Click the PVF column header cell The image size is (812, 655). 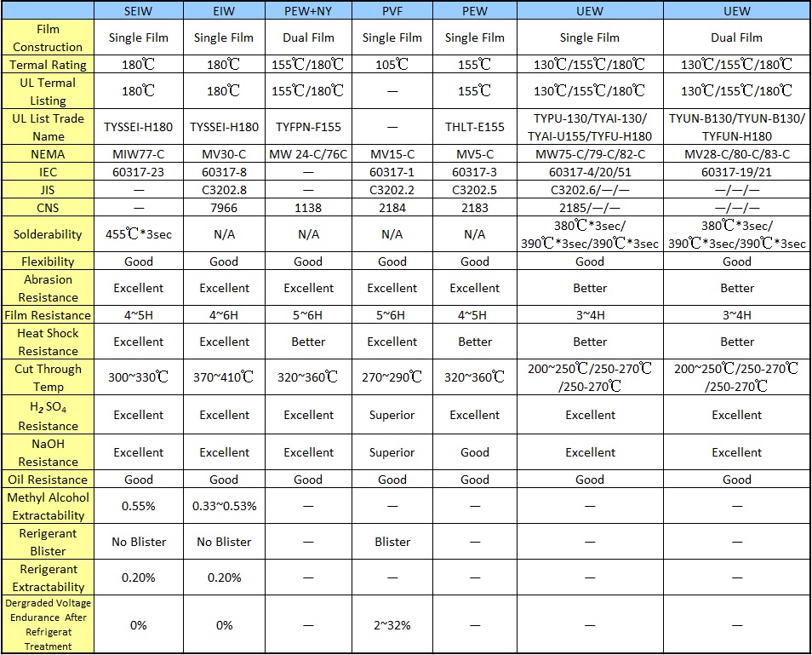[x=392, y=11]
